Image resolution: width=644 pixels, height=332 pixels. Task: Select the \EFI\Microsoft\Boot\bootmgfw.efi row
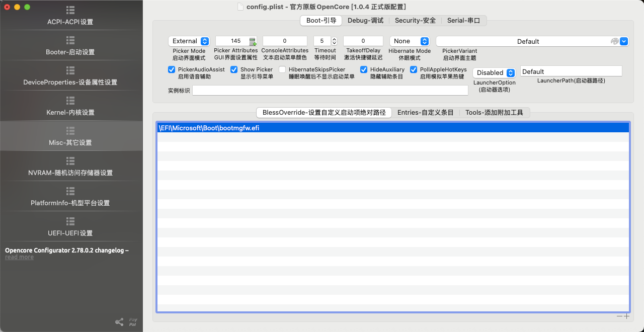click(393, 128)
